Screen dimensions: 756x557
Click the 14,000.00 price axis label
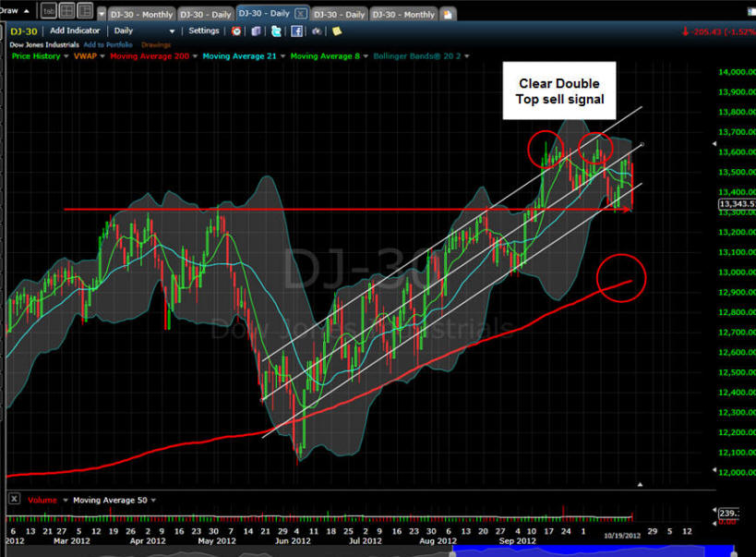tap(737, 72)
